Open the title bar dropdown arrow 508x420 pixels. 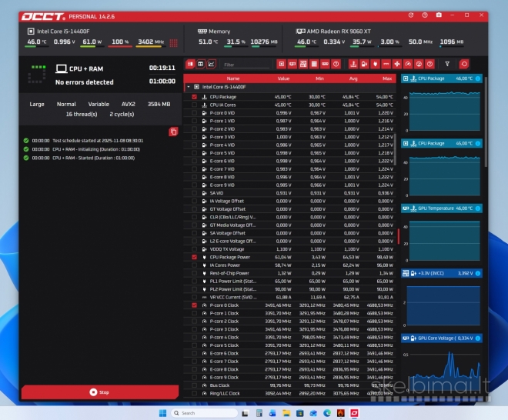(453, 15)
